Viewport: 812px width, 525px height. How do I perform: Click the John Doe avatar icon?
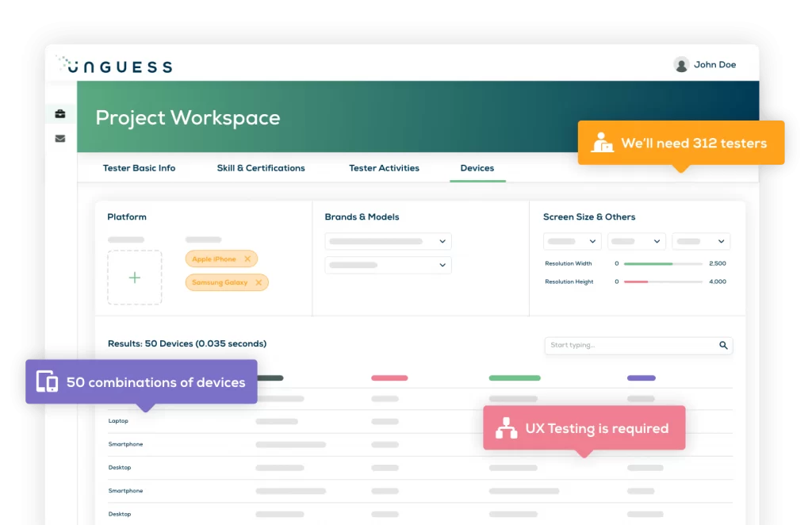pos(681,65)
